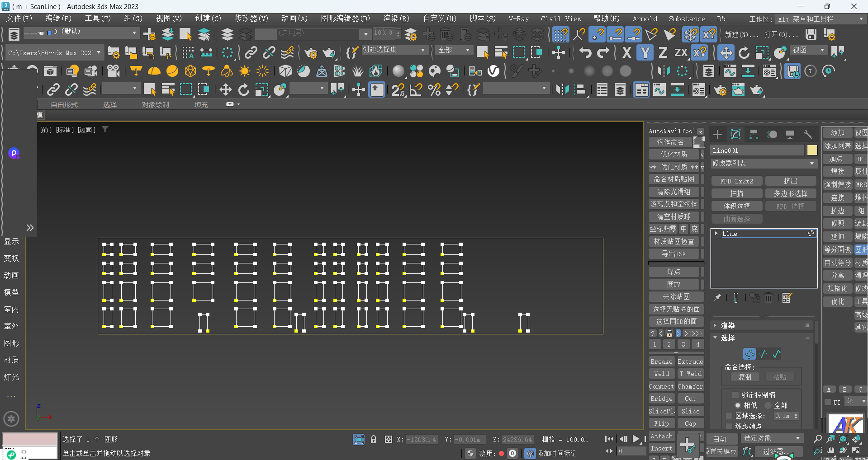This screenshot has height=460, width=868.
Task: Click the X coordinate field
Action: click(422, 439)
